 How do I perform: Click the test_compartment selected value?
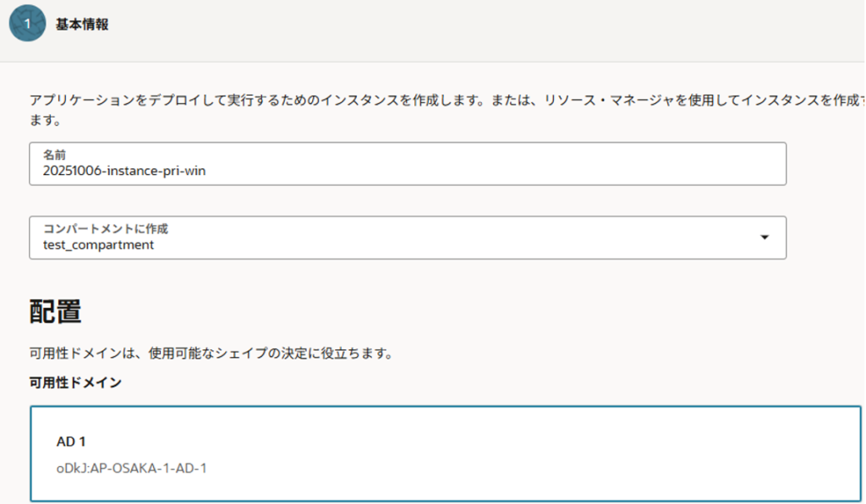(99, 245)
